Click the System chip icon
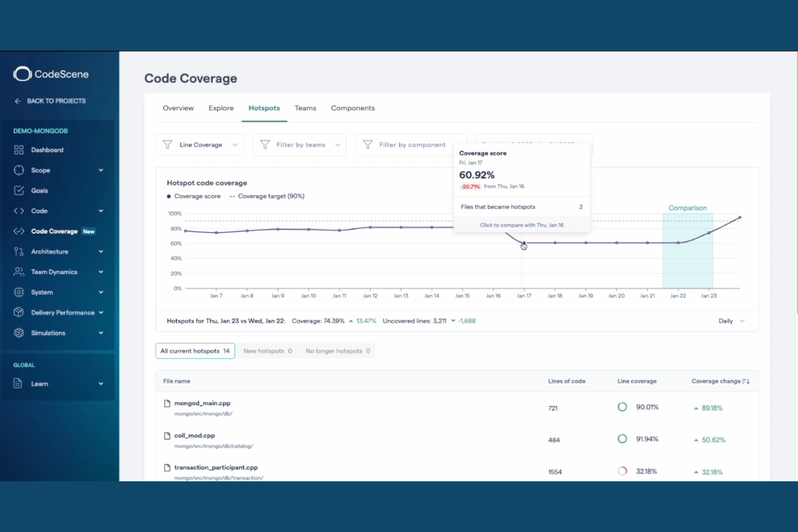The width and height of the screenshot is (798, 532). click(x=19, y=292)
